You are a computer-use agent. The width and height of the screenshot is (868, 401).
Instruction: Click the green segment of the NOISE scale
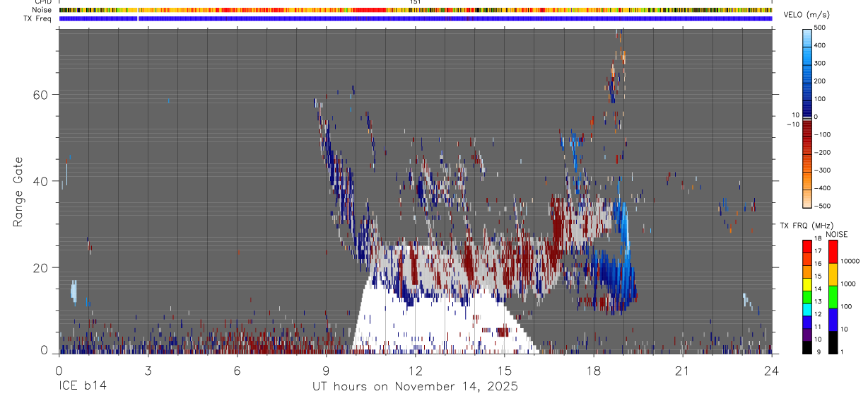pos(832,296)
